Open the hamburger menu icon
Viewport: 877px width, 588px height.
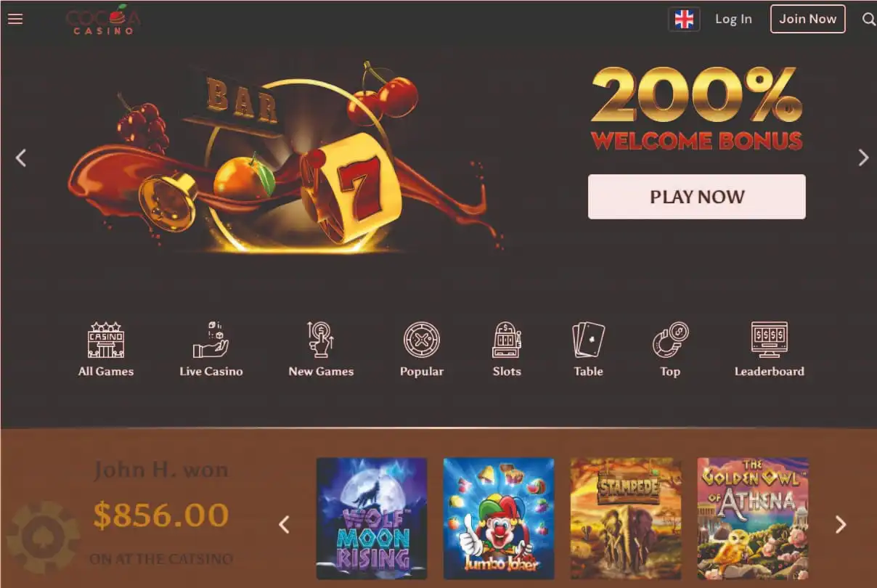(15, 19)
